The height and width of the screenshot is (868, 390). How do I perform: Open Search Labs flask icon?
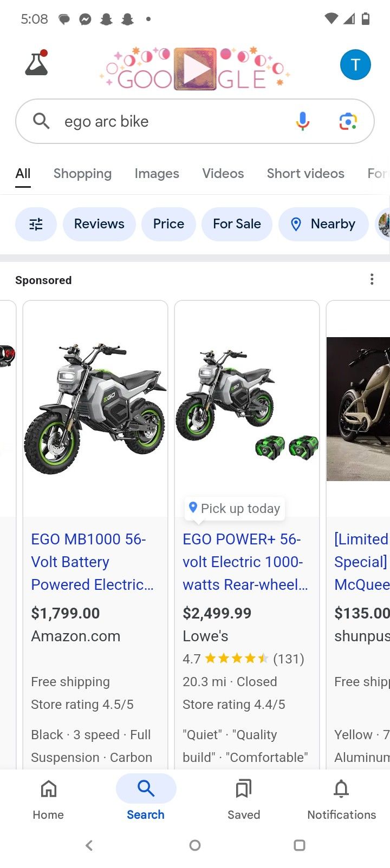[36, 63]
